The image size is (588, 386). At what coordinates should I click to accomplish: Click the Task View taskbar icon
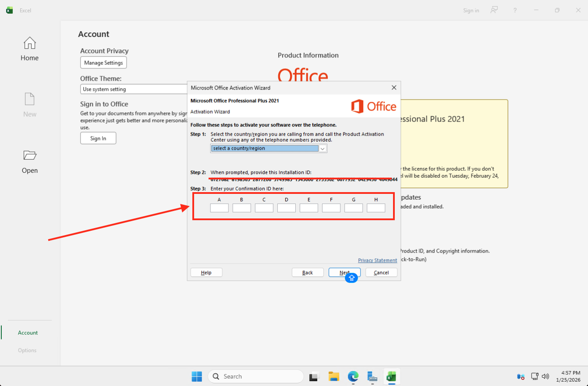(x=314, y=376)
